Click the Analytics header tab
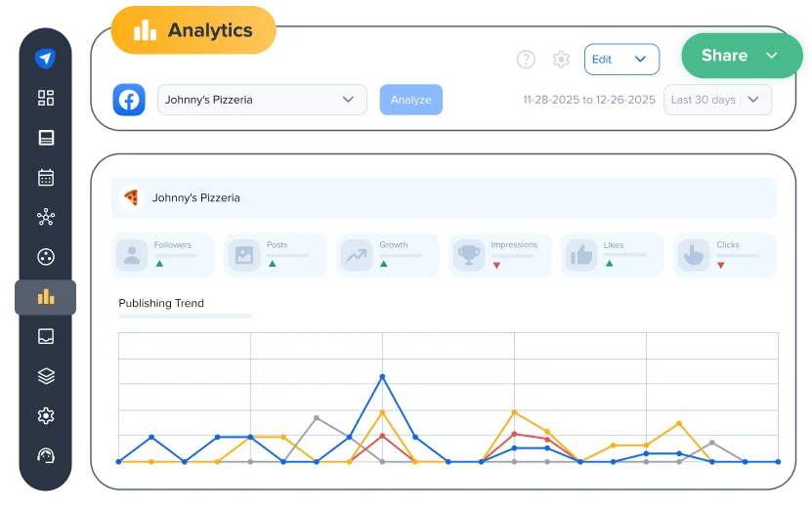The height and width of the screenshot is (510, 812). 193,30
